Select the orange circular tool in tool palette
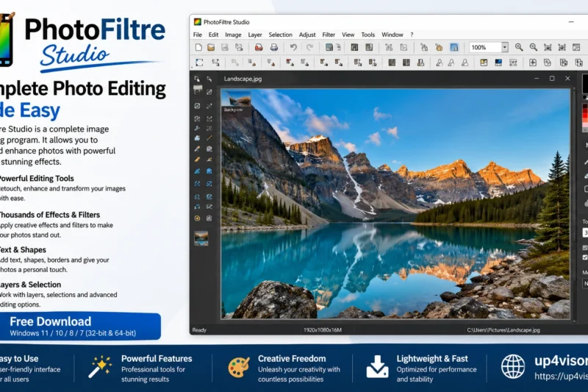The height and width of the screenshot is (392, 588). (x=197, y=218)
